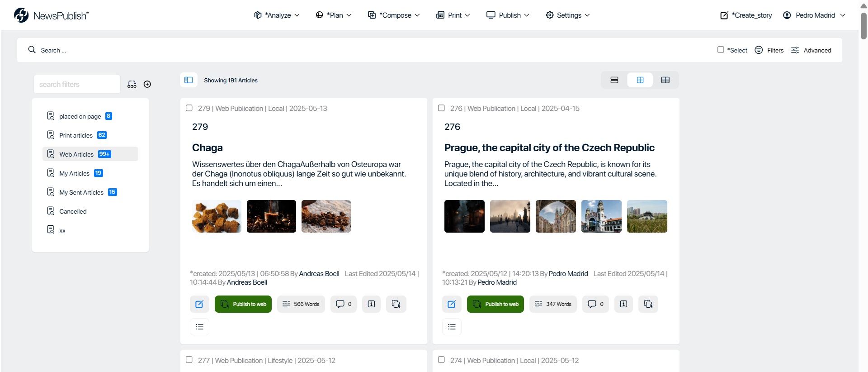This screenshot has height=372, width=868.
Task: Expand the *Plan dropdown menu
Action: [x=334, y=15]
